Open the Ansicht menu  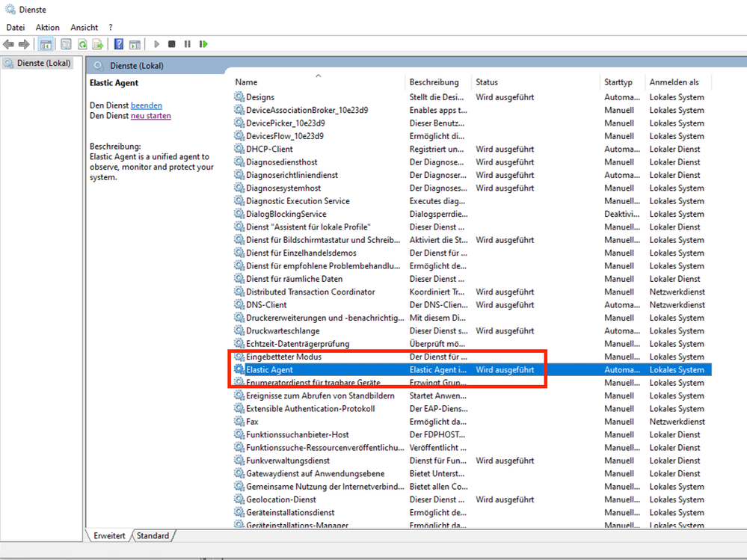84,28
